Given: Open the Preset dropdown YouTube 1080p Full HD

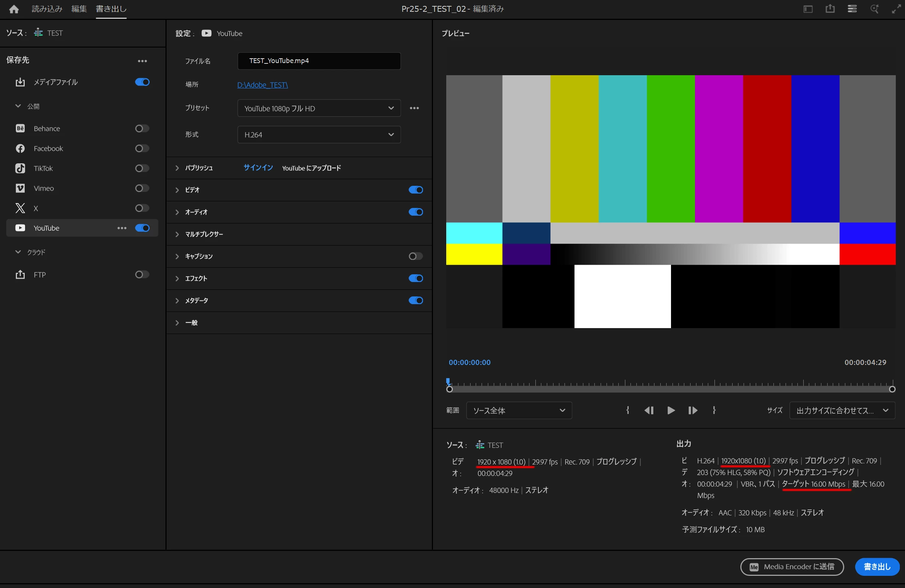Looking at the screenshot, I should (319, 108).
